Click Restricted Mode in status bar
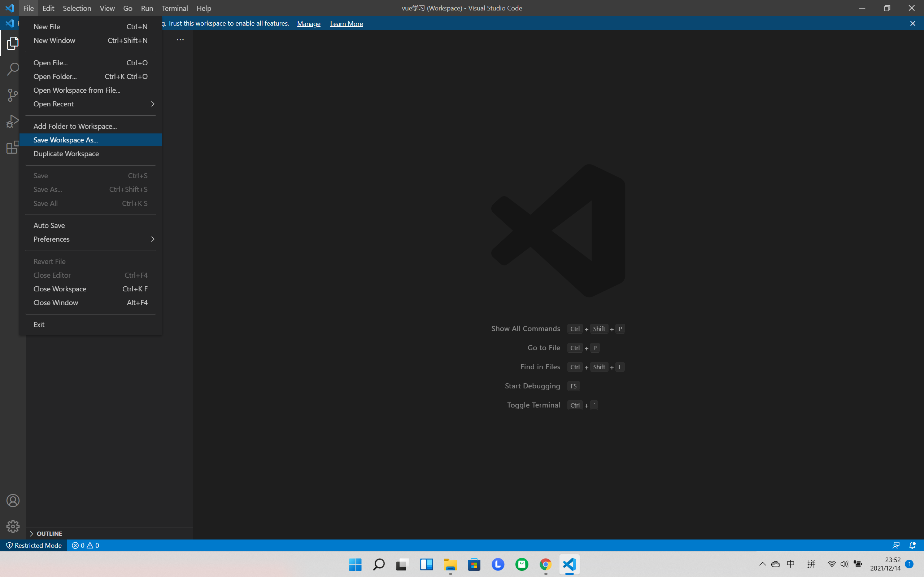924x577 pixels. 34,545
